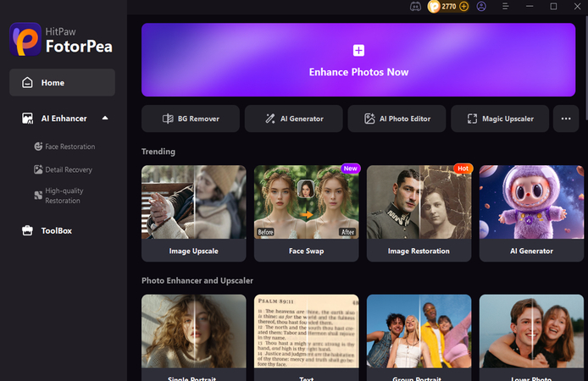Launch AI Generator from quick toolbar

tap(294, 119)
